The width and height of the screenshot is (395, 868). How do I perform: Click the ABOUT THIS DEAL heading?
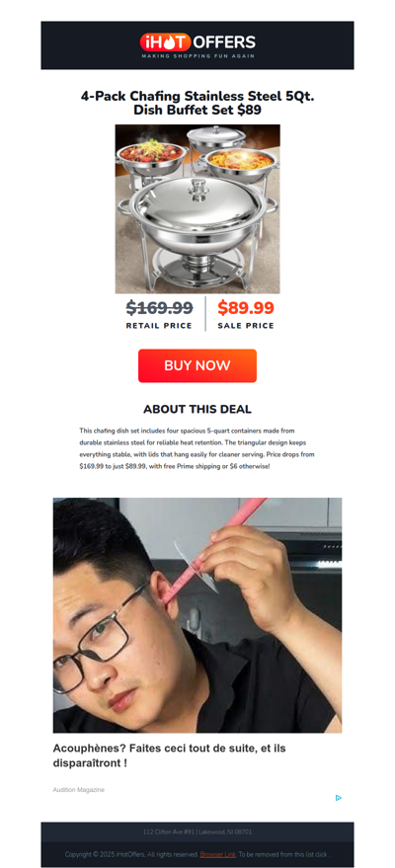pyautogui.click(x=197, y=409)
